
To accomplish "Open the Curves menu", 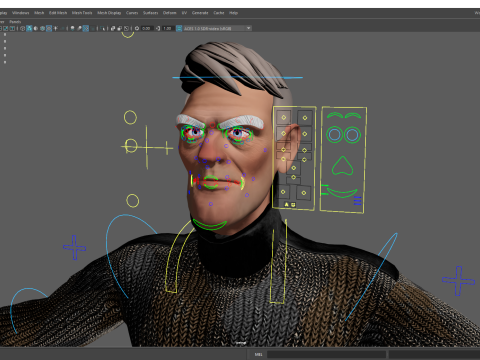I will (132, 13).
